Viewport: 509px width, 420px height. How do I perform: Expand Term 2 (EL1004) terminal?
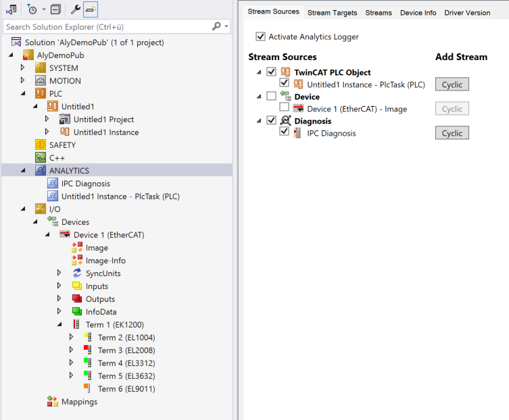point(71,337)
